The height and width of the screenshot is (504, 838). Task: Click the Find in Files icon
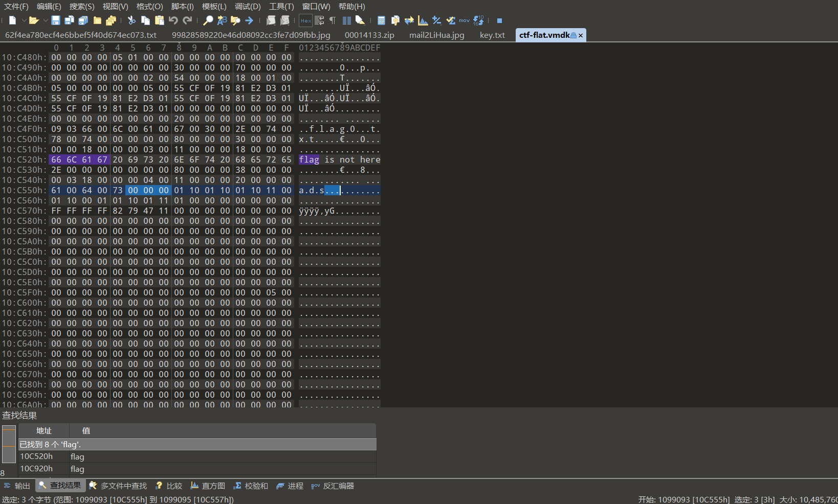coord(235,20)
